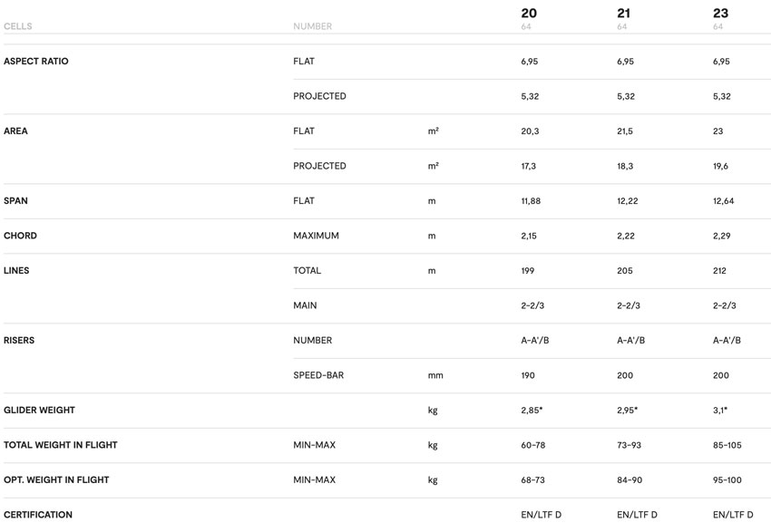Select the ASPECT RATIO row label

(36, 62)
